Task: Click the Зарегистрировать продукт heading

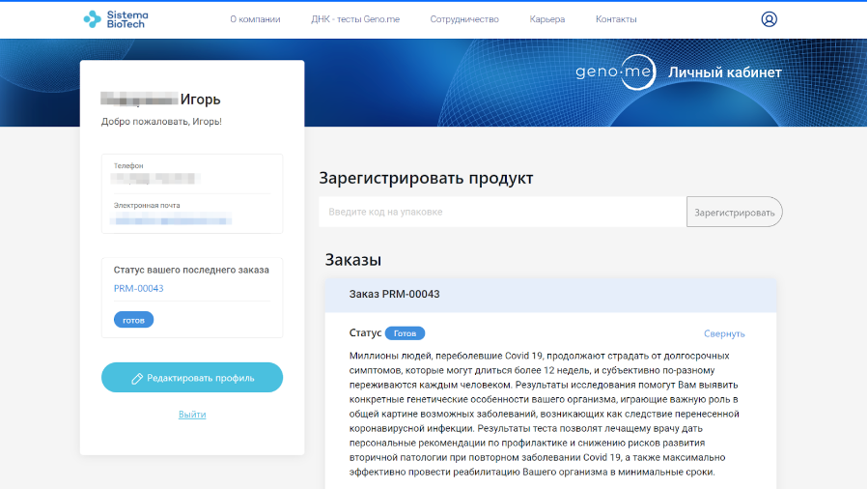Action: click(x=426, y=179)
